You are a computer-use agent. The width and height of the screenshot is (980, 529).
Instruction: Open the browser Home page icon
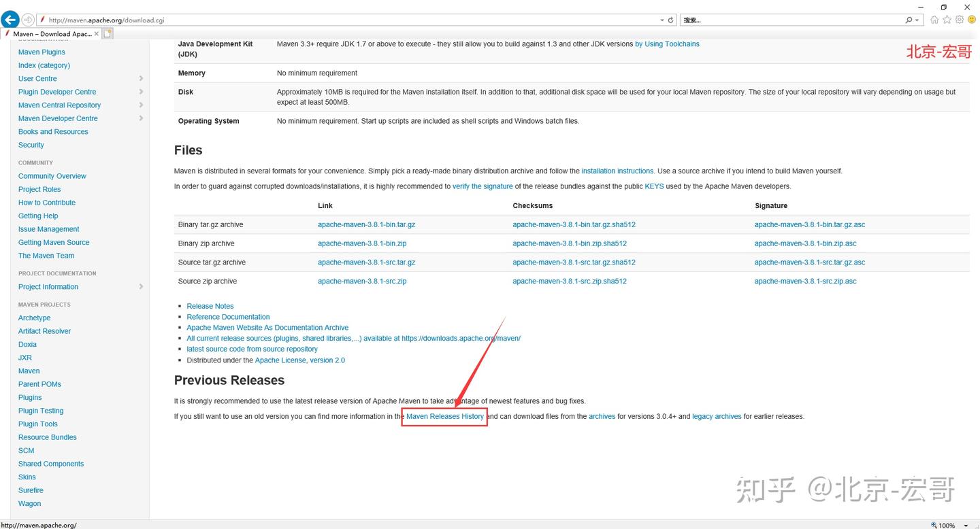point(934,20)
